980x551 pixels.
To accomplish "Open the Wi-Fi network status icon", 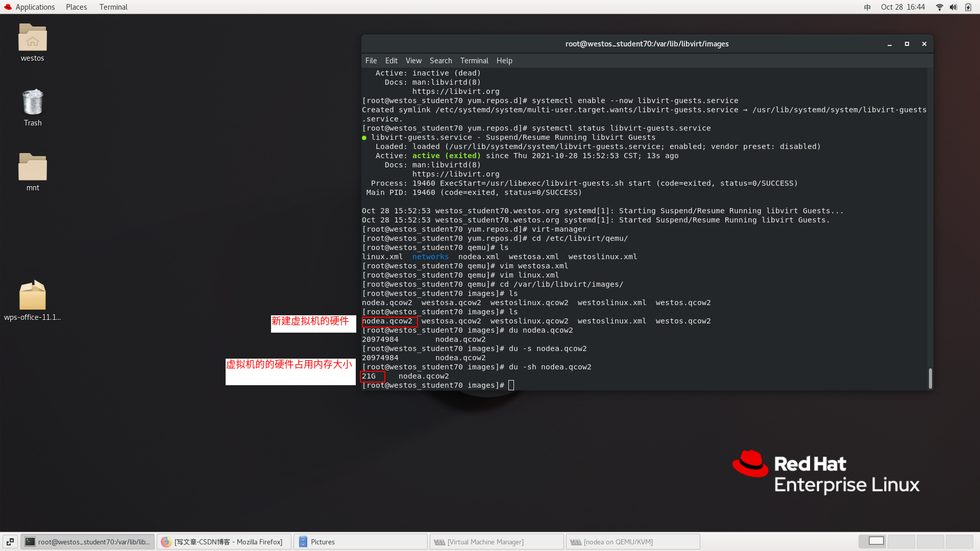I will point(939,7).
